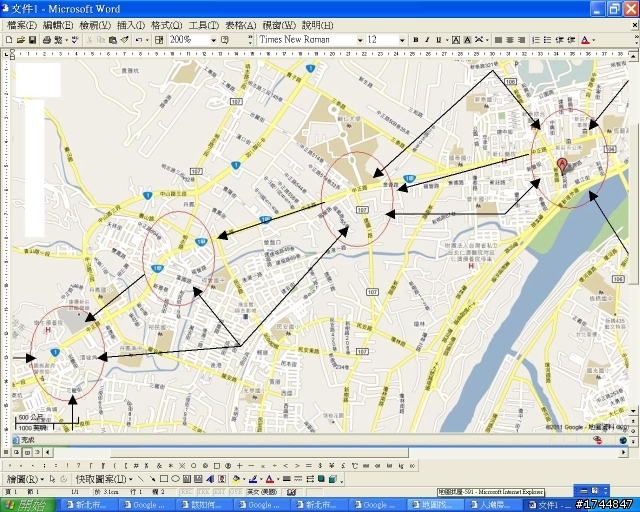Switch to 該如何... taskbar window
This screenshot has width=640, height=512.
[204, 505]
